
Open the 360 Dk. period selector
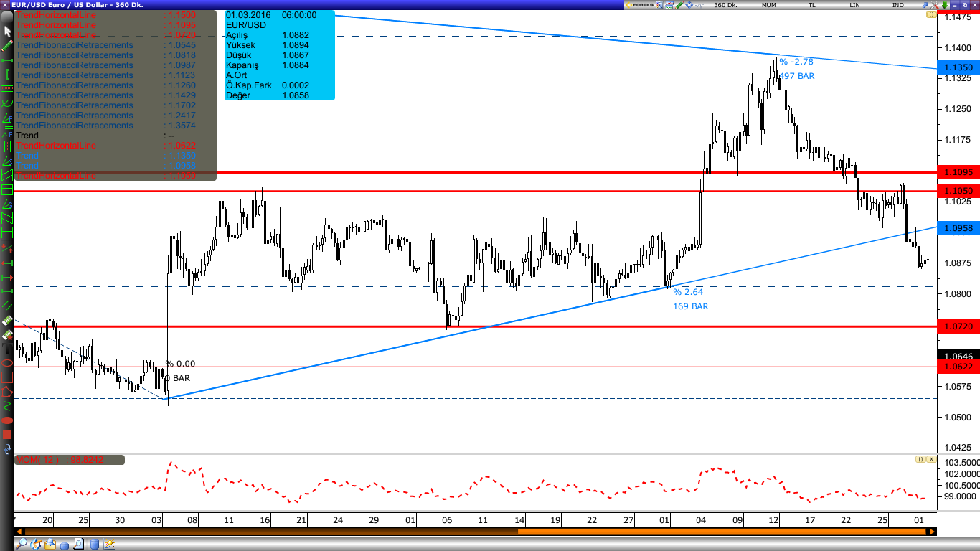(x=725, y=5)
